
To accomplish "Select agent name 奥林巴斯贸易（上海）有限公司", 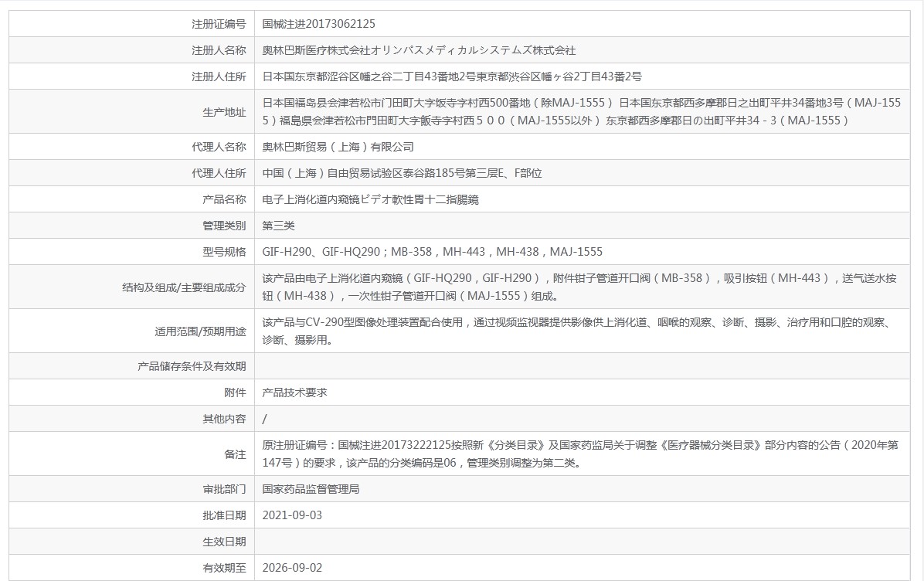I will (x=338, y=147).
